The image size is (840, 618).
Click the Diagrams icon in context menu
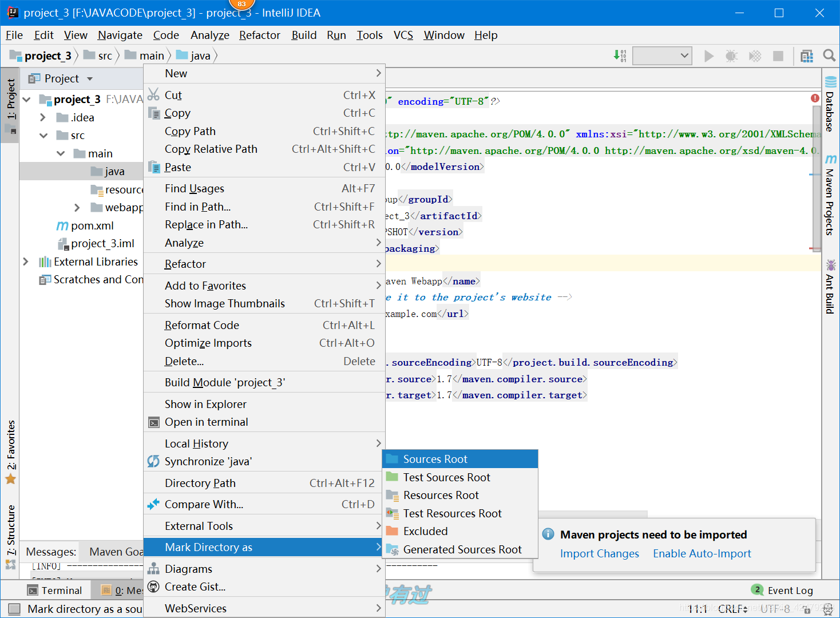pyautogui.click(x=153, y=569)
